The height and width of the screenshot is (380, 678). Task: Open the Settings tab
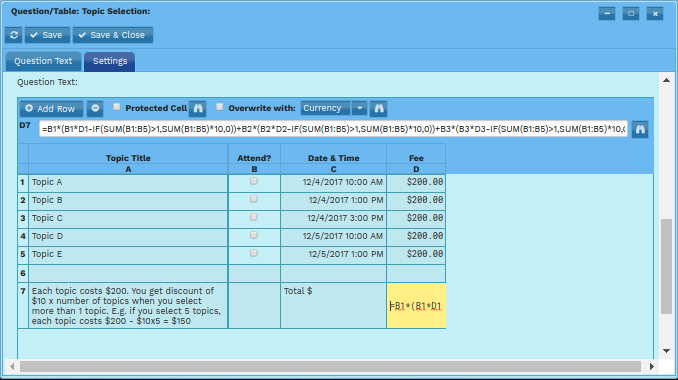coord(110,61)
